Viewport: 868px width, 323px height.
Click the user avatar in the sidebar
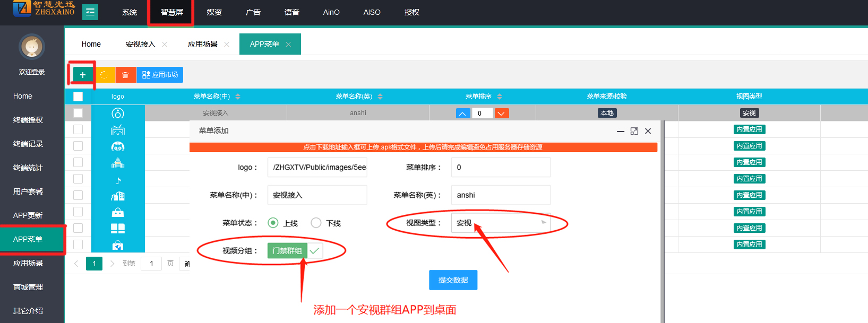32,47
